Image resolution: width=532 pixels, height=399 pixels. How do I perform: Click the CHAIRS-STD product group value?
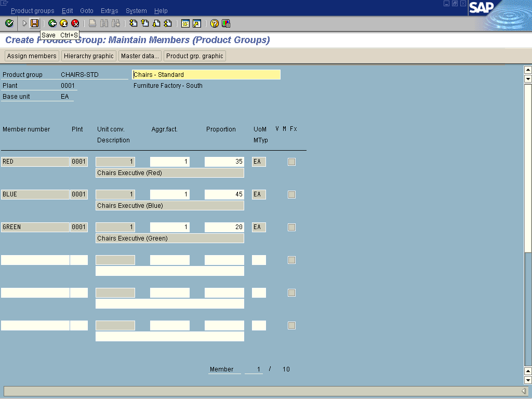tap(79, 75)
